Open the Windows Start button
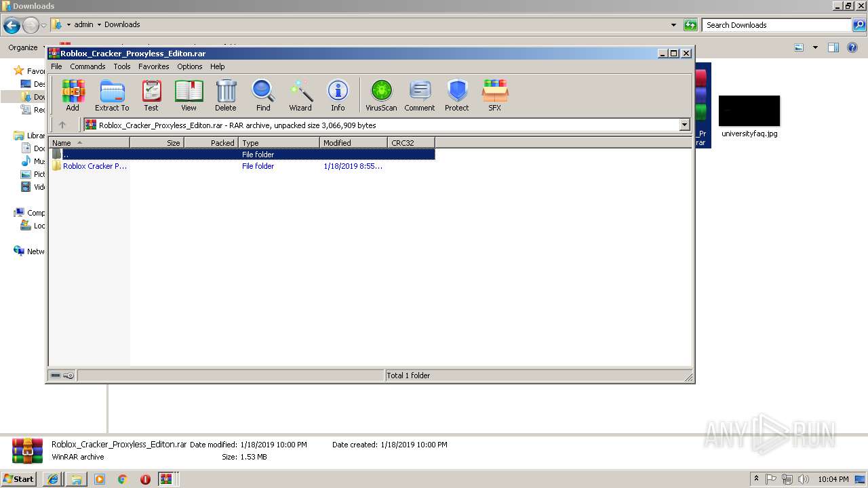868x488 pixels. click(19, 479)
